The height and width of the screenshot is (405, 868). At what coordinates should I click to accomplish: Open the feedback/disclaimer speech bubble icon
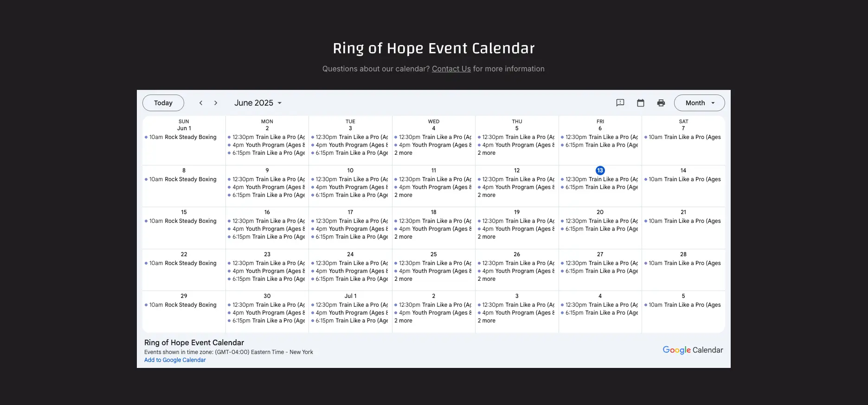tap(620, 103)
